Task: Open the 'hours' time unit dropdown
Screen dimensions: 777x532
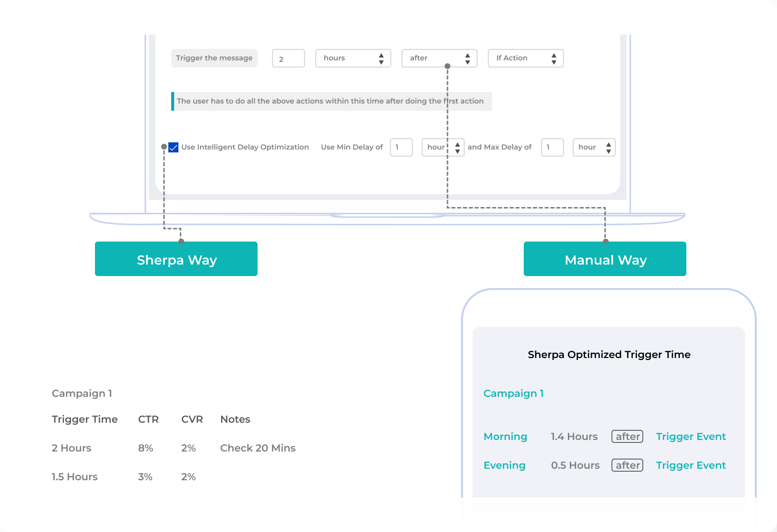Action: tap(353, 58)
